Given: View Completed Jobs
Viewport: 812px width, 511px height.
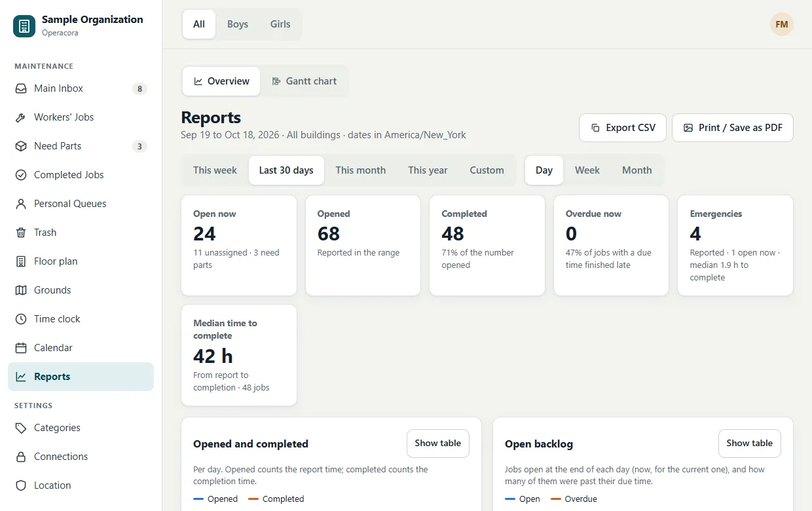Looking at the screenshot, I should pyautogui.click(x=81, y=175).
